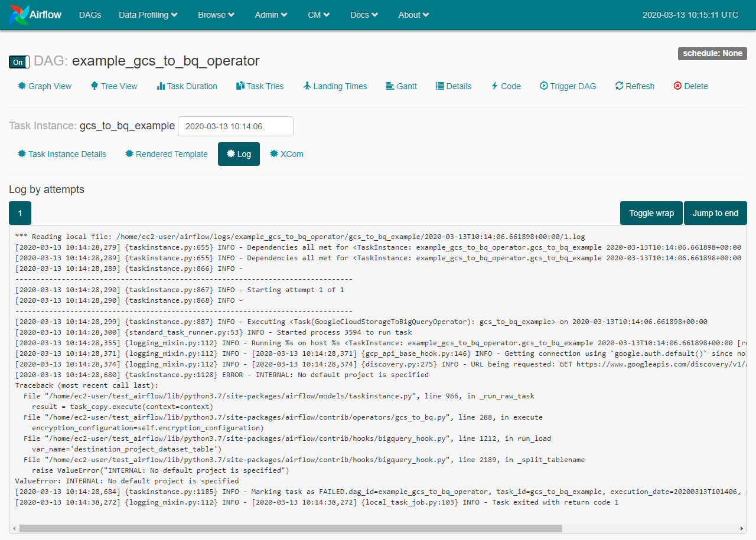Expand the Admin dropdown
The image size is (756, 540).
(x=271, y=15)
